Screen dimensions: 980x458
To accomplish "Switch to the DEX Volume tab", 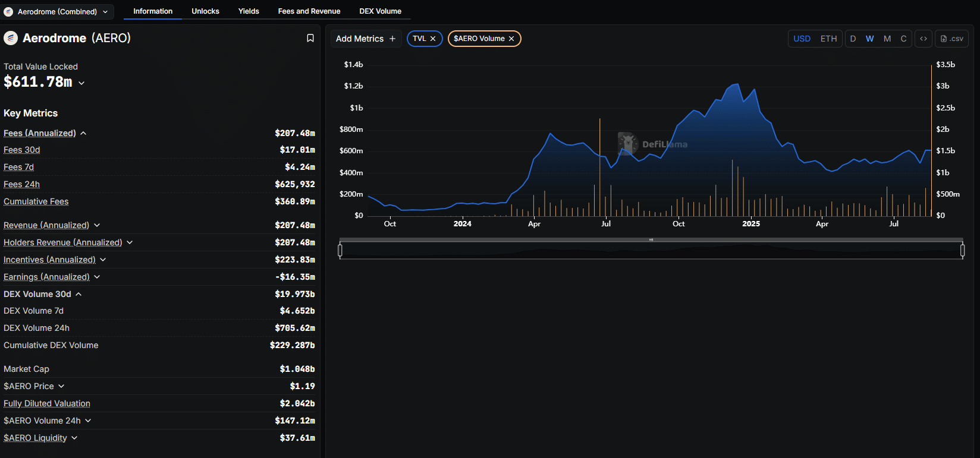I will (380, 11).
